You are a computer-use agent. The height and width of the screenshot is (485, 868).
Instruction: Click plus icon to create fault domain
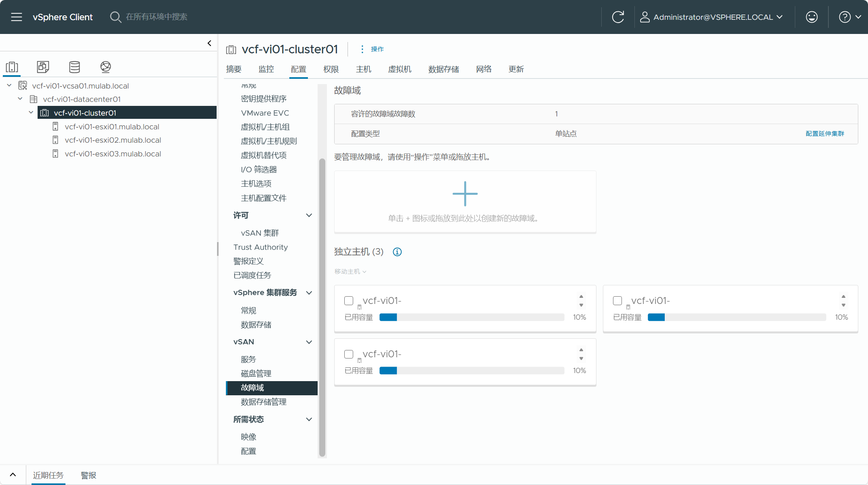(465, 194)
